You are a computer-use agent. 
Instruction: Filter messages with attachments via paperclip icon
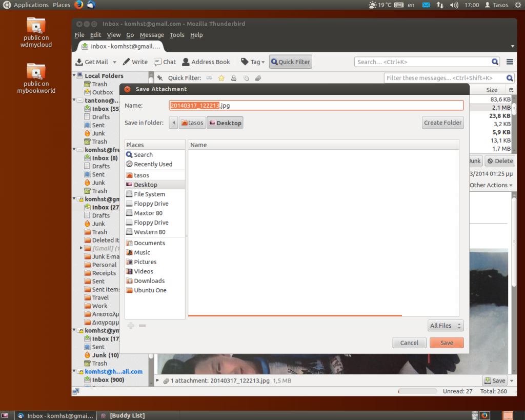(258, 78)
